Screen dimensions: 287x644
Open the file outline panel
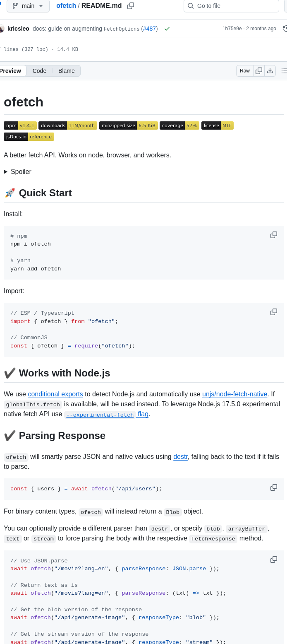[x=284, y=71]
